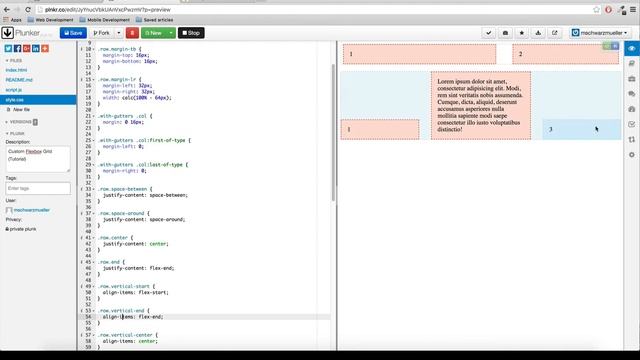Click the red Opera extension icon
This screenshot has width=640, height=360.
(x=608, y=9)
